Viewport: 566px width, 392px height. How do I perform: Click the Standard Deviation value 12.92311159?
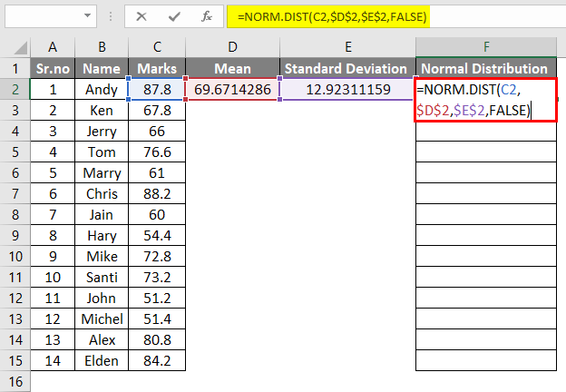pyautogui.click(x=347, y=89)
